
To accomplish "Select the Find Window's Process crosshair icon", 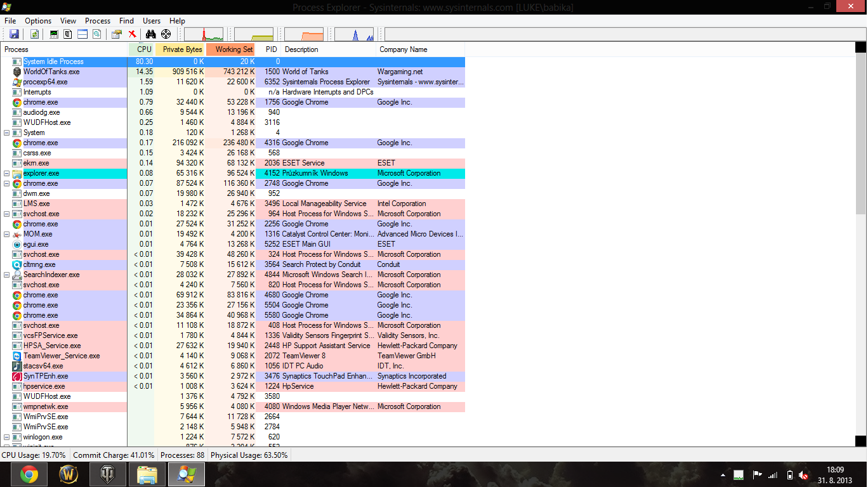I will click(166, 34).
